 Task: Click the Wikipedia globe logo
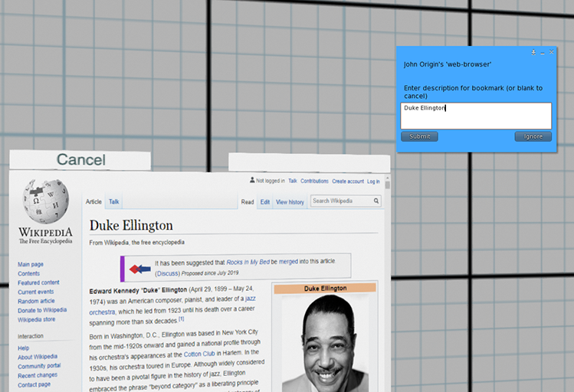[45, 201]
